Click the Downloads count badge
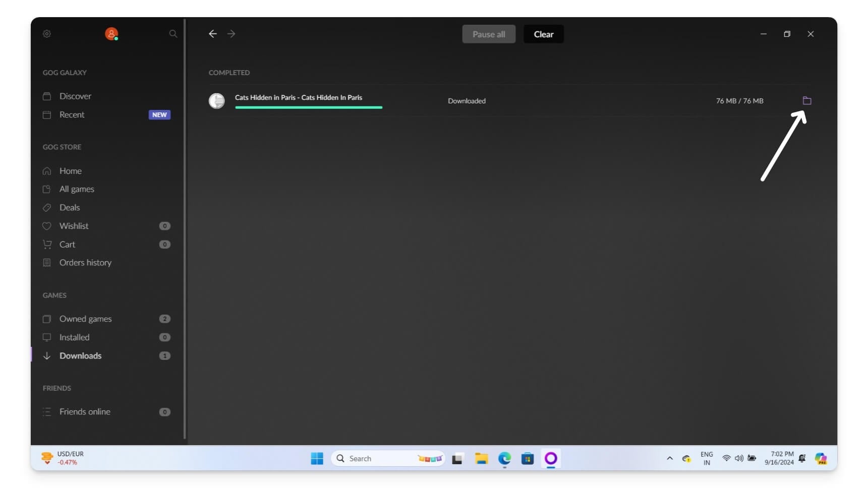Image resolution: width=868 pixels, height=488 pixels. coord(164,356)
